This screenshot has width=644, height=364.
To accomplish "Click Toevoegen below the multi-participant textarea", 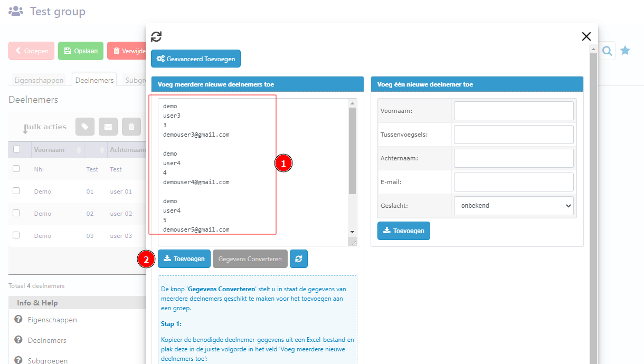I will tap(184, 259).
